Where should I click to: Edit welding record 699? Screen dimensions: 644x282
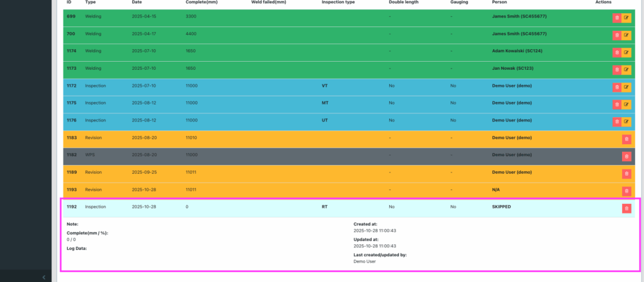click(626, 18)
